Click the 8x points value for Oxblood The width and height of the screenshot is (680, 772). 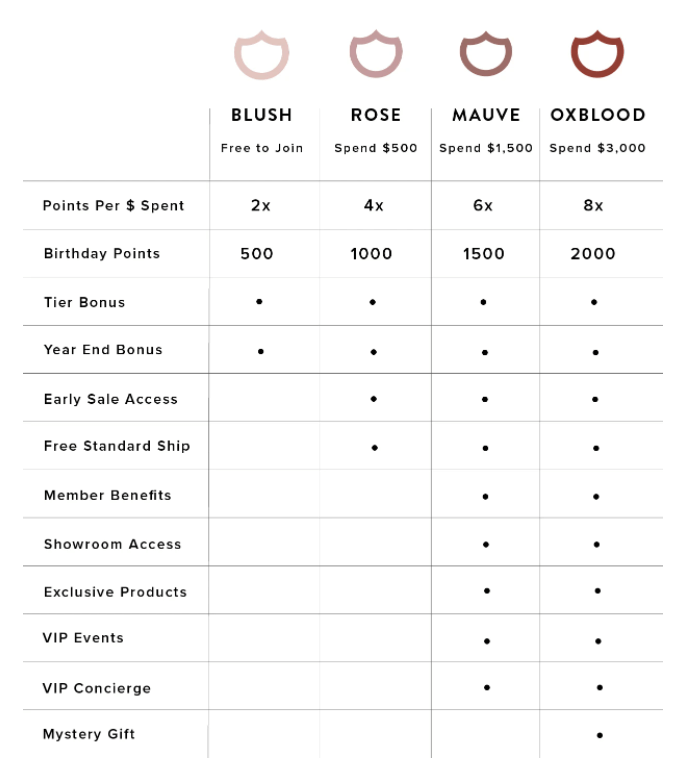pyautogui.click(x=593, y=205)
